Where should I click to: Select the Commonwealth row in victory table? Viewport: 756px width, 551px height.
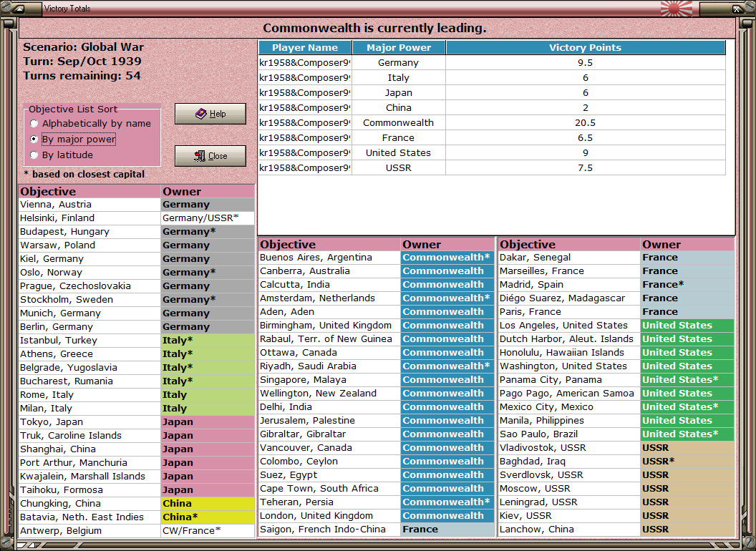pyautogui.click(x=492, y=122)
